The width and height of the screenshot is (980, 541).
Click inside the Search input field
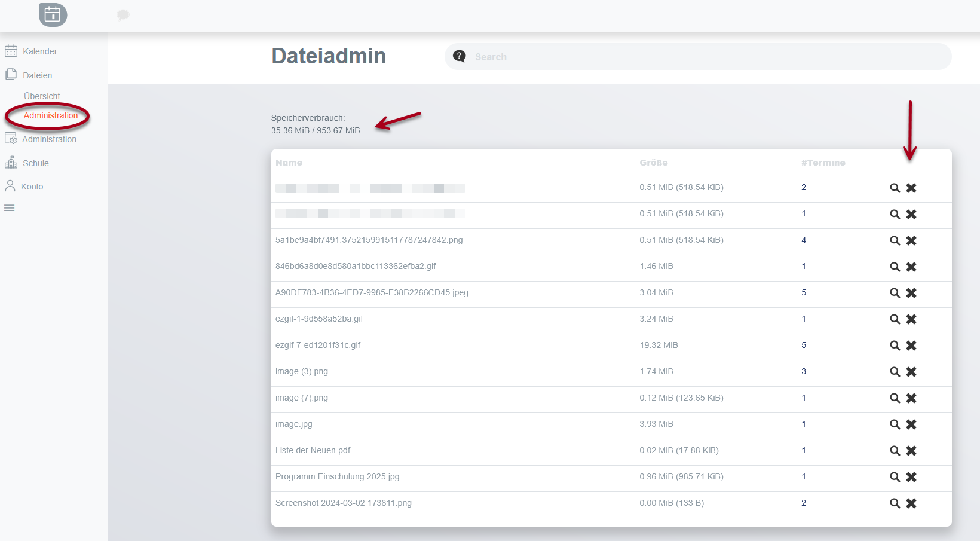657,56
